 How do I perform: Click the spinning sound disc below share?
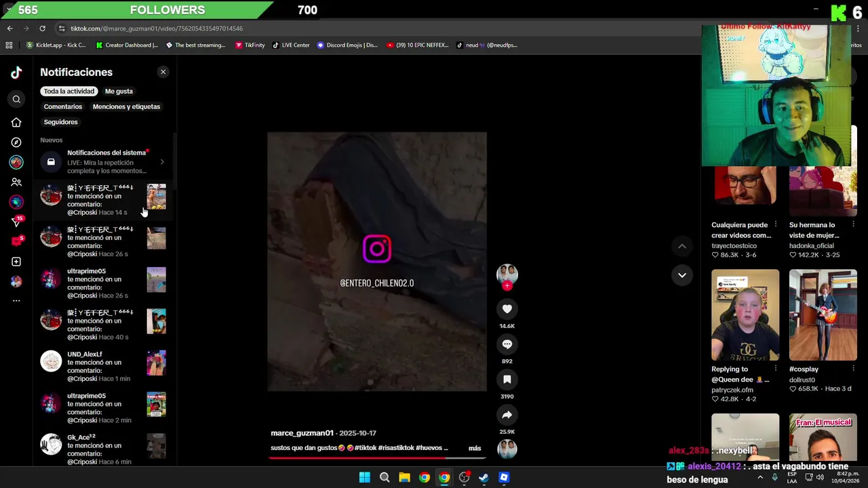coord(507,449)
